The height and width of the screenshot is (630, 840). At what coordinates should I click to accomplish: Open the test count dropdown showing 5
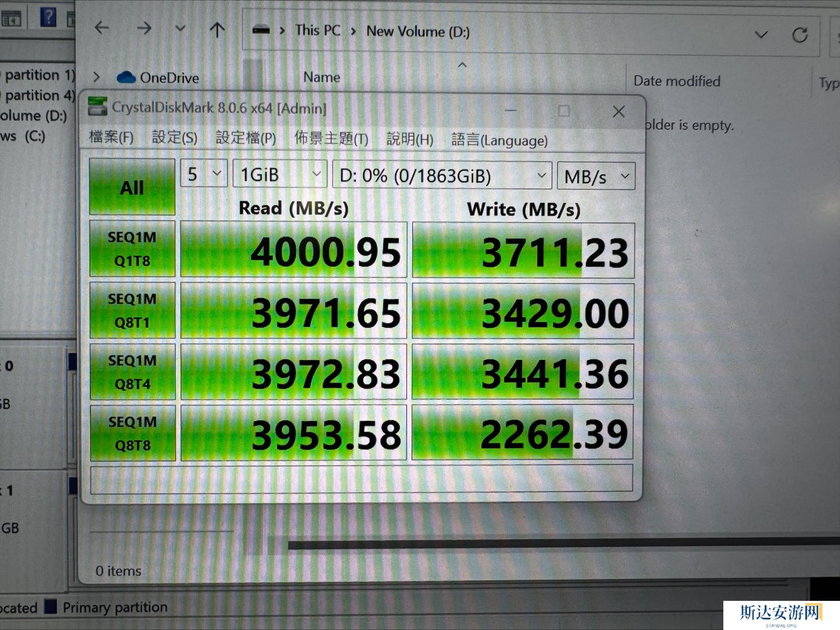(x=204, y=174)
